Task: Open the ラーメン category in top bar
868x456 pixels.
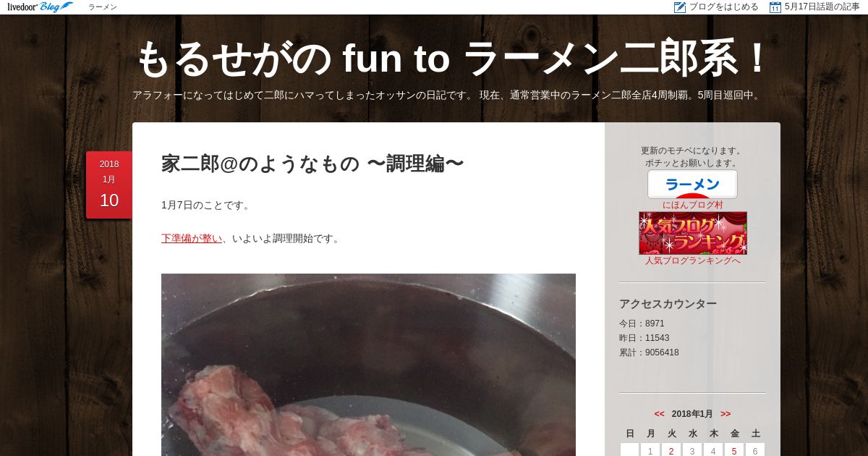Action: [x=103, y=7]
